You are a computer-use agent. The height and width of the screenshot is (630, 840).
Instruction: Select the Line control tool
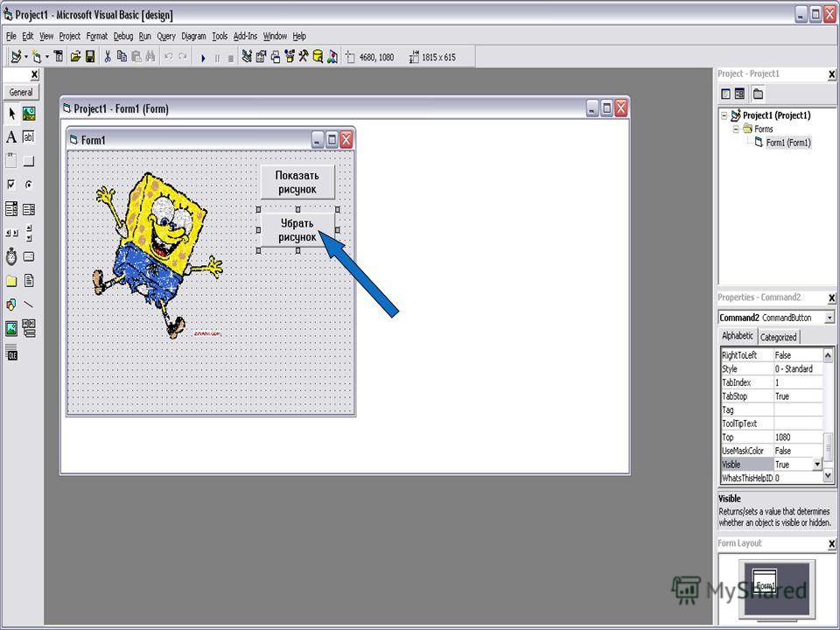(29, 304)
